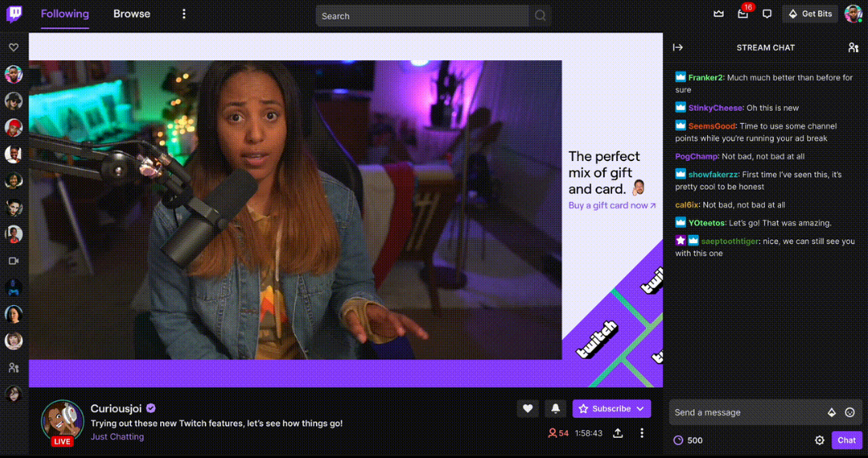Click the stream uptime 1:58:43
The image size is (868, 458).
(x=588, y=433)
